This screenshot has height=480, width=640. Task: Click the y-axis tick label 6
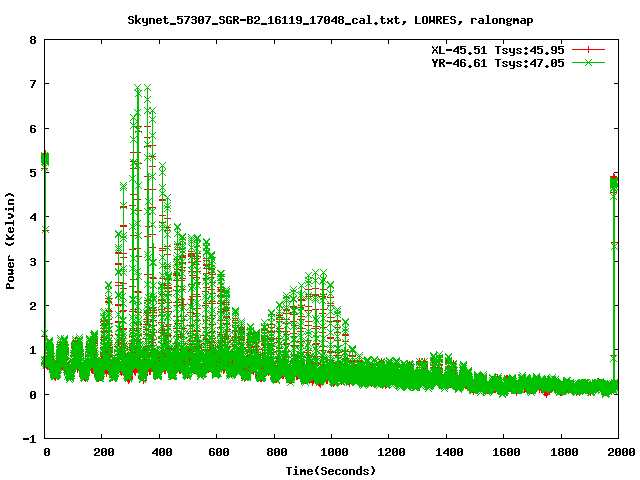point(33,129)
